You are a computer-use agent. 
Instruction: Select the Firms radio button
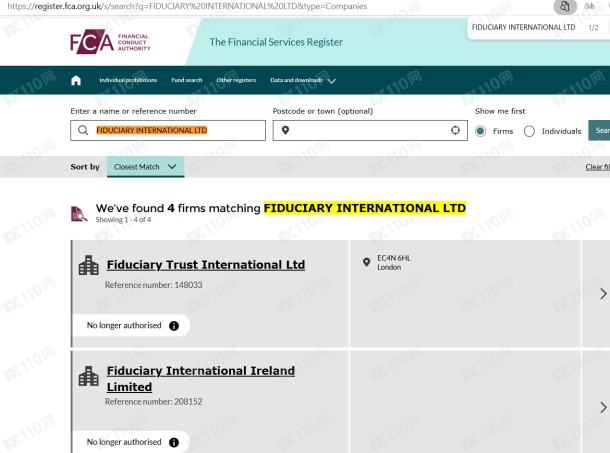(x=480, y=131)
